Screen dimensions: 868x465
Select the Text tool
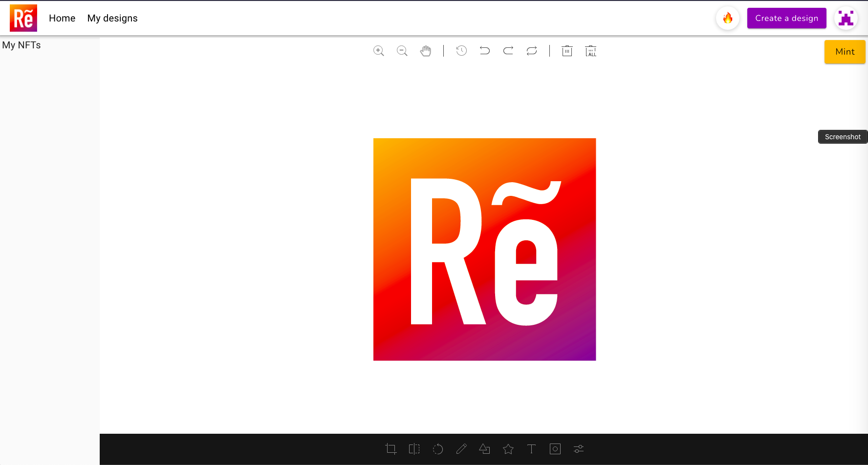[x=532, y=449]
